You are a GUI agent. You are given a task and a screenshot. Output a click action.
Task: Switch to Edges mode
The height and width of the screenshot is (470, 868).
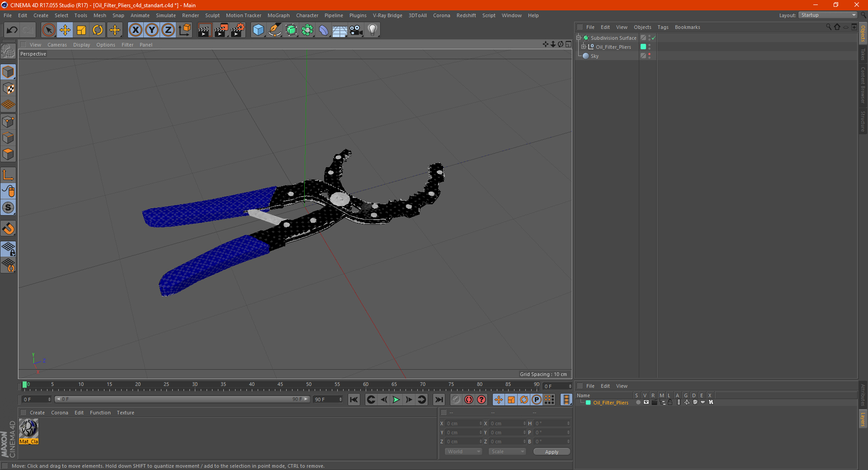pyautogui.click(x=8, y=138)
